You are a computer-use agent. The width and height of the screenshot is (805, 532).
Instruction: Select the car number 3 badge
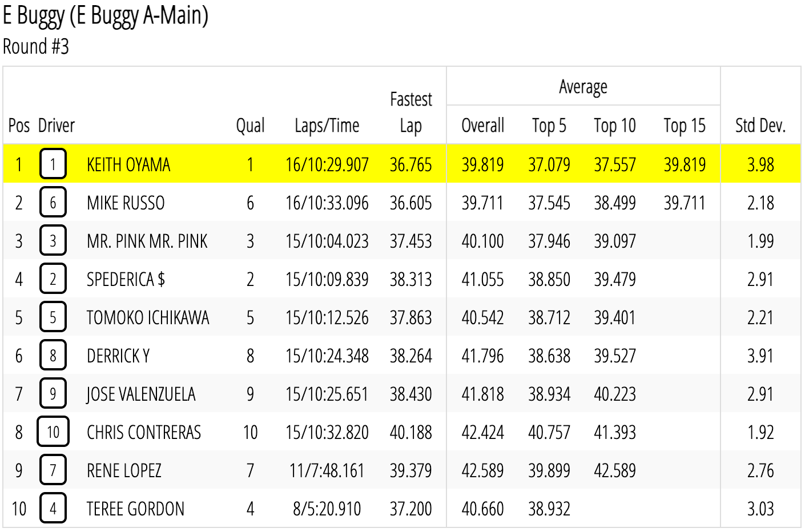53,240
